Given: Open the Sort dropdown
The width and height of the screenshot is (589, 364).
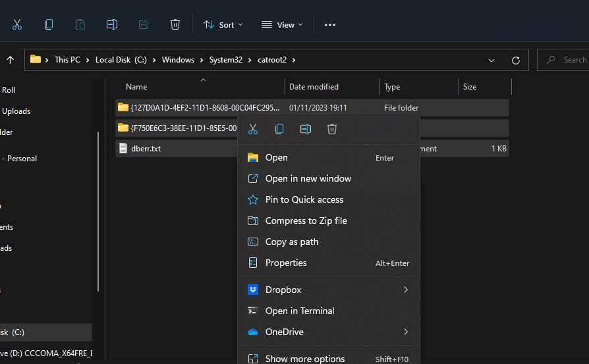Looking at the screenshot, I should [x=223, y=24].
